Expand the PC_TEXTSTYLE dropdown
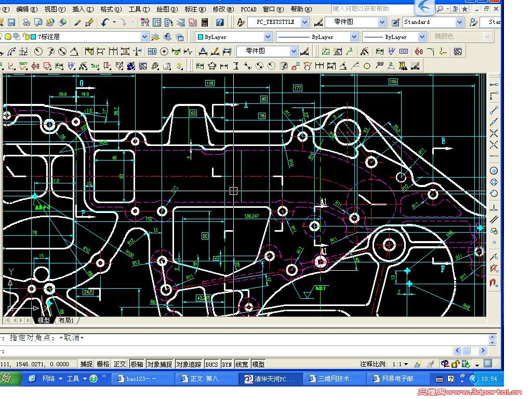Viewport: 532px width, 399px height. [304, 22]
